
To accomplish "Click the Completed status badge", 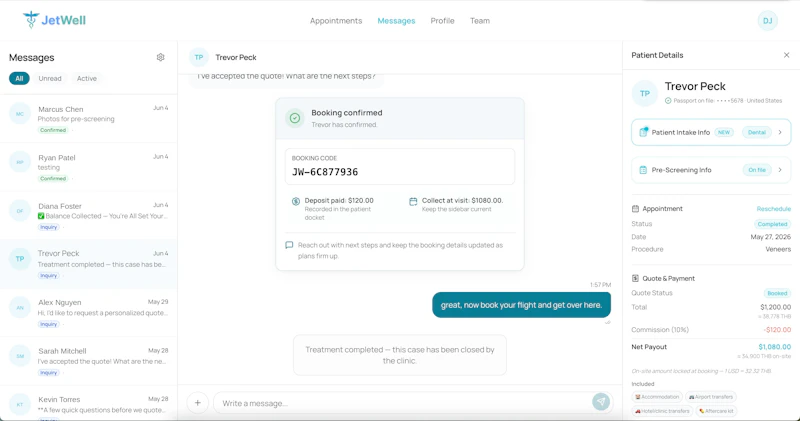I will pos(772,224).
